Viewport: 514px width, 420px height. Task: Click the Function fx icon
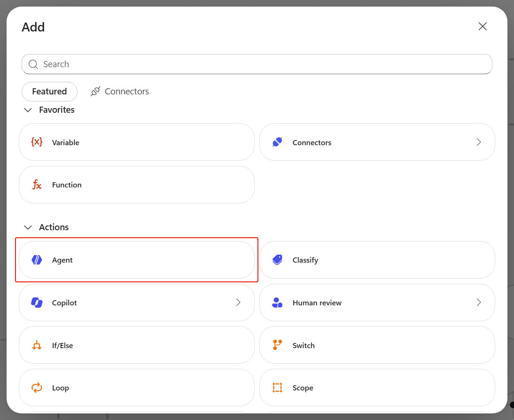point(37,185)
